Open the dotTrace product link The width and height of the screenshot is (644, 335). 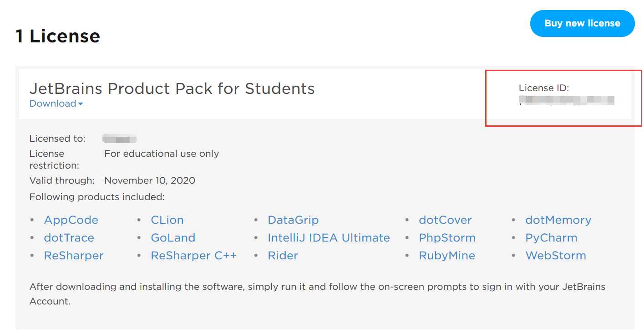(69, 237)
